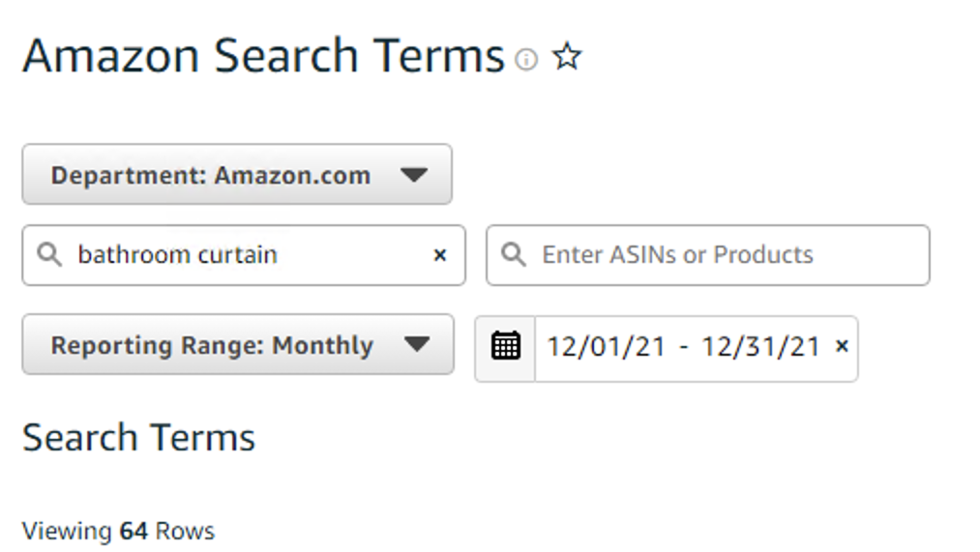The width and height of the screenshot is (980, 552).
Task: Click the arrow on the Reporting Range dropdown
Action: click(x=416, y=345)
